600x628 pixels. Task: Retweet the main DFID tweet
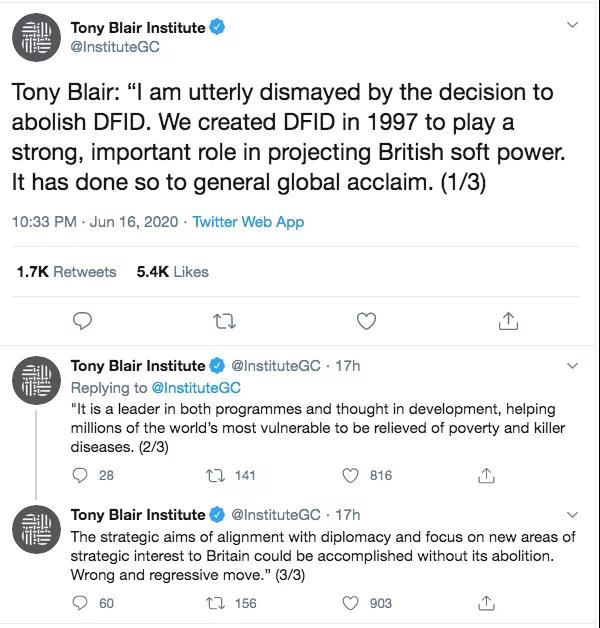pos(226,321)
